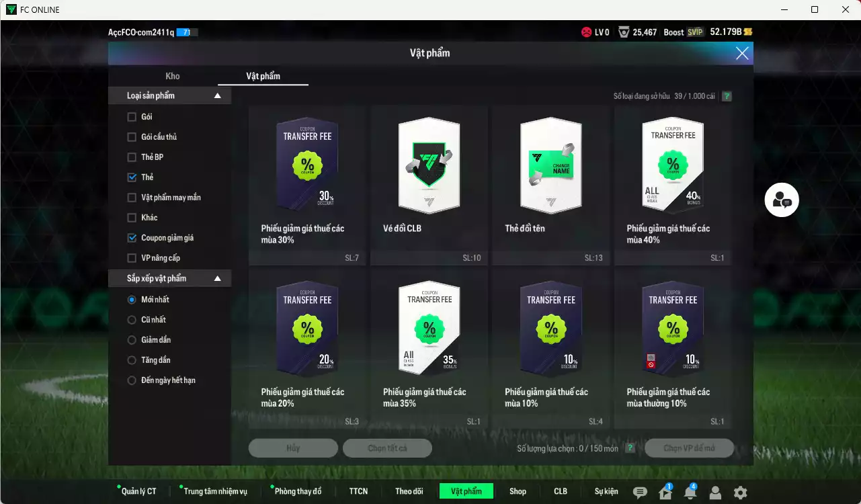Collapse the Loại sản phẩm section
The width and height of the screenshot is (861, 504).
tap(217, 96)
